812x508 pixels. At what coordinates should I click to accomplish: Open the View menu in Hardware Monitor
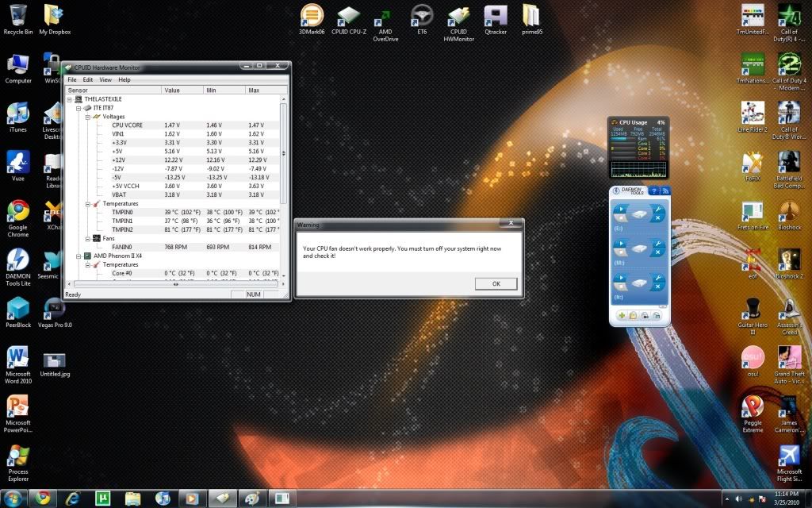[x=105, y=79]
